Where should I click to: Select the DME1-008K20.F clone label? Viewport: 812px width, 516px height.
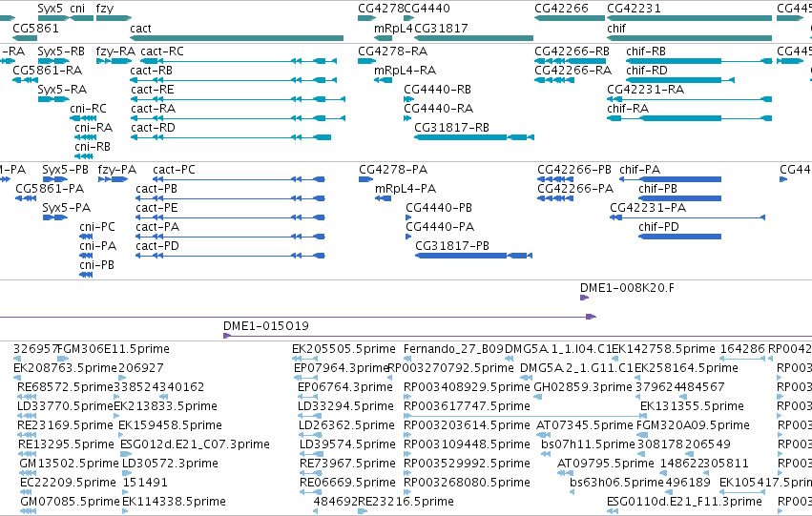coord(627,288)
